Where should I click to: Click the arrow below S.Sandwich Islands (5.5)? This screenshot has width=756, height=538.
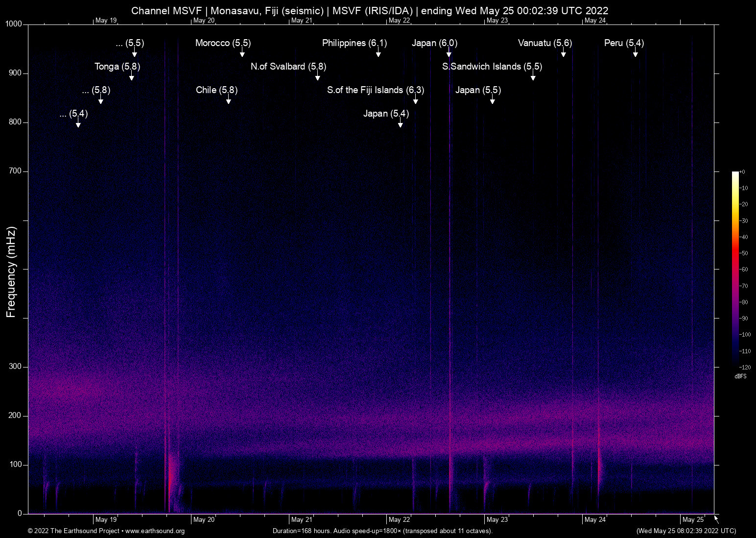[533, 77]
